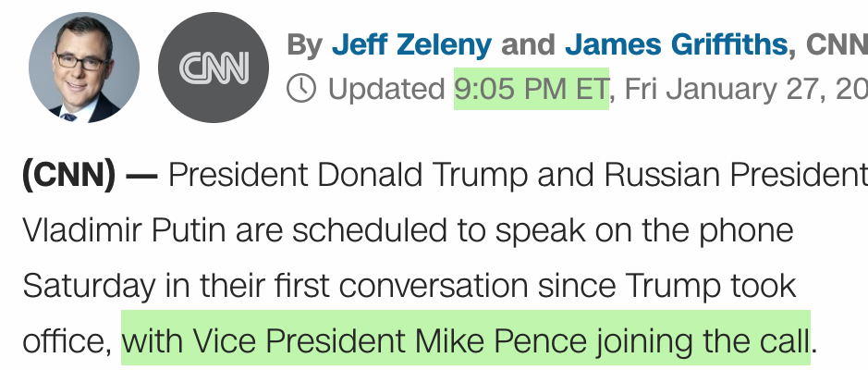
Task: Click the highlighted 9:05 PM ET timestamp
Action: click(x=531, y=90)
